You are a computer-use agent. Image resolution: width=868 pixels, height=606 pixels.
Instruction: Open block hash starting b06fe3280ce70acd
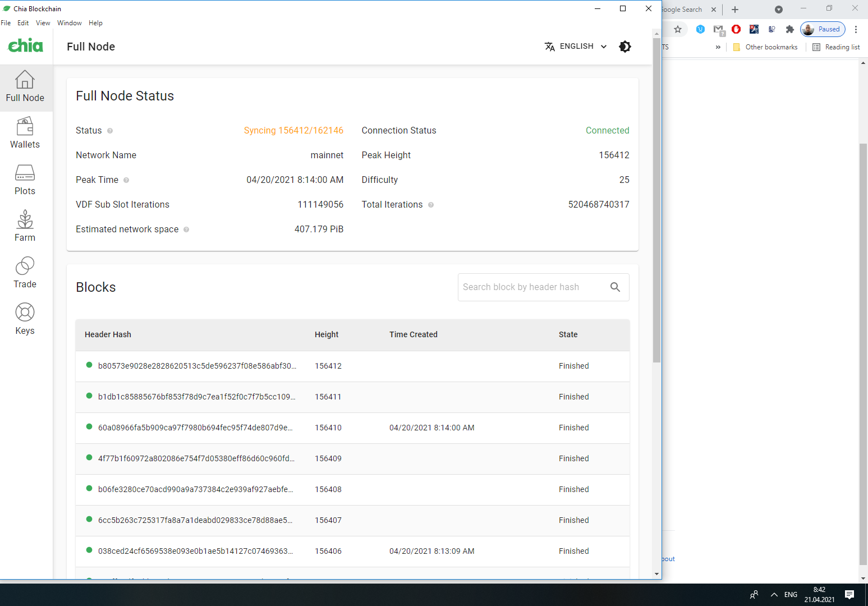pyautogui.click(x=196, y=489)
